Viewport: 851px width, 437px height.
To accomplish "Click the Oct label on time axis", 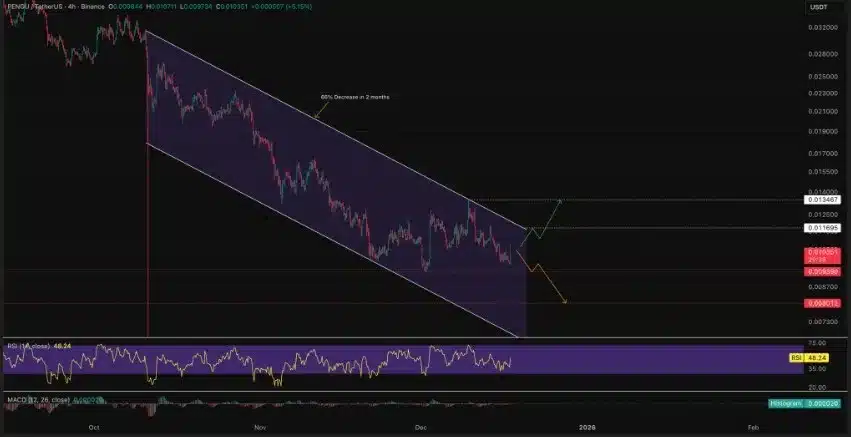I will pyautogui.click(x=93, y=426).
